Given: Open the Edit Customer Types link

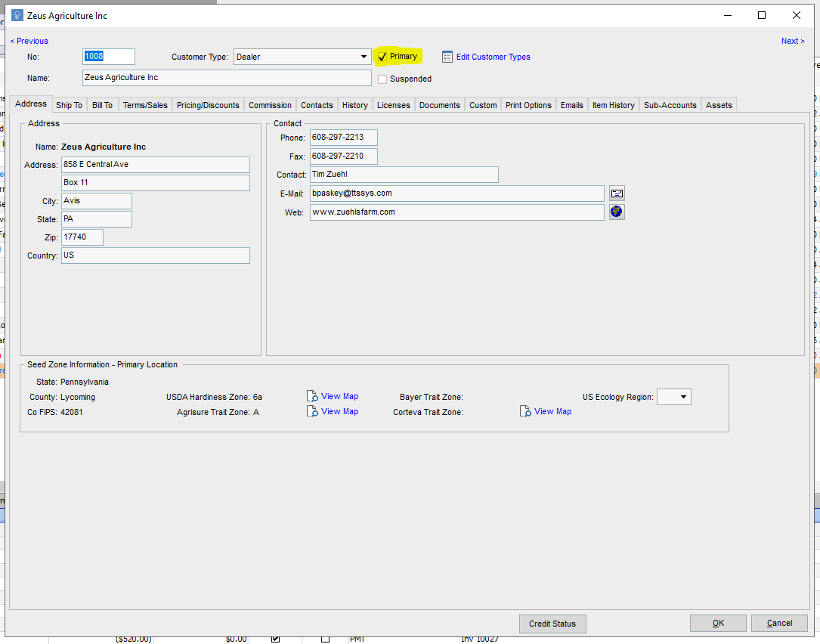Looking at the screenshot, I should click(494, 57).
